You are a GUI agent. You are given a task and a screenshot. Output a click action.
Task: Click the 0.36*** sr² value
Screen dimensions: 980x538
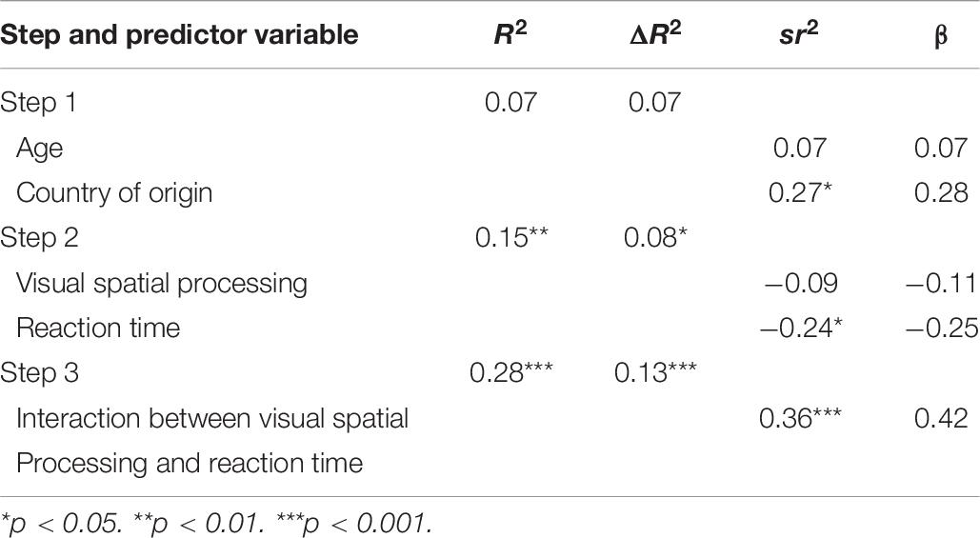pos(800,417)
